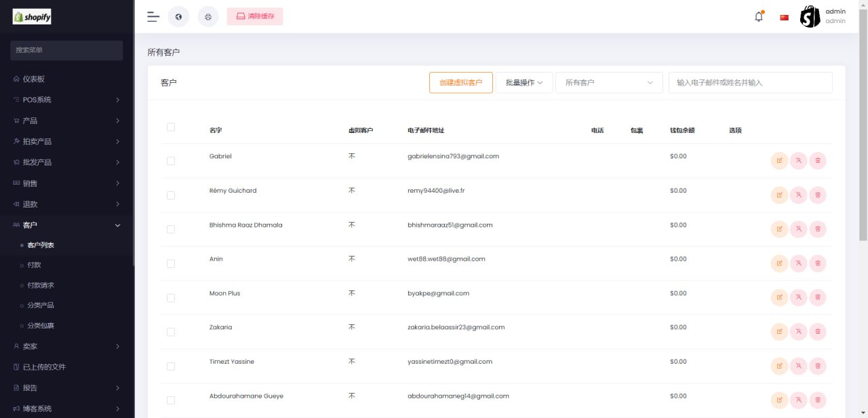
Task: Click the China flag language icon
Action: [x=785, y=18]
